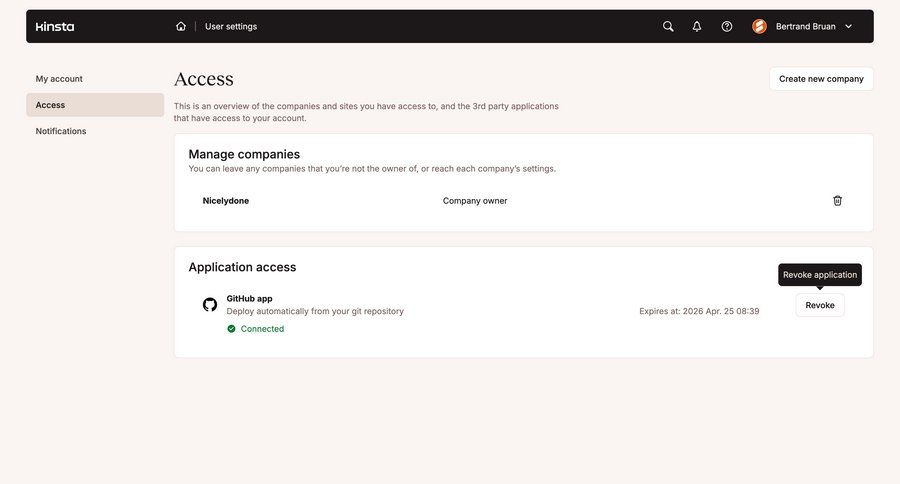The width and height of the screenshot is (900, 484).
Task: Click the trash icon for Nicelydone company
Action: [837, 201]
